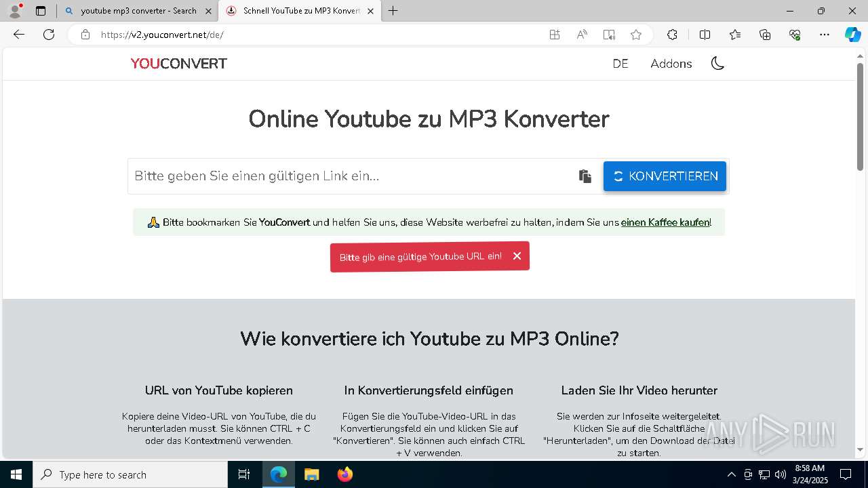Close the Schnell YouTube zu MP3 tab

[x=370, y=11]
